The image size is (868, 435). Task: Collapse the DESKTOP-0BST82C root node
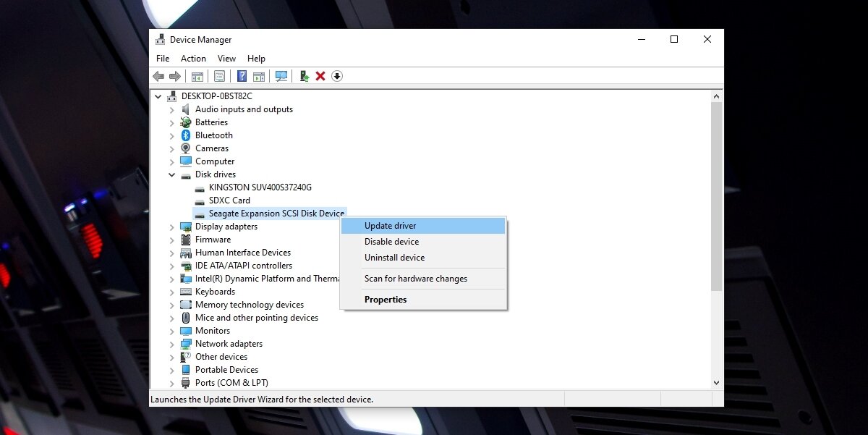158,96
